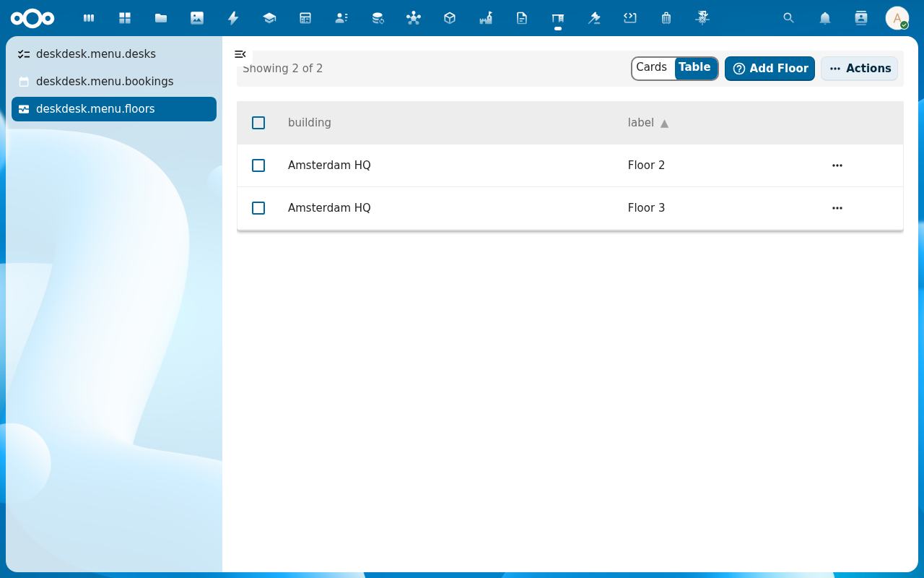Switch to Cards view

pos(652,67)
